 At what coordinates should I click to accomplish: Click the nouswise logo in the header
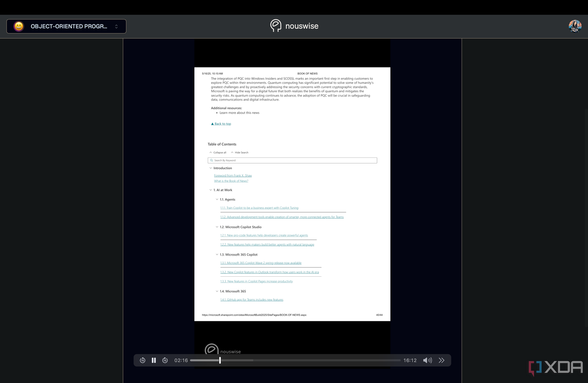pyautogui.click(x=294, y=26)
